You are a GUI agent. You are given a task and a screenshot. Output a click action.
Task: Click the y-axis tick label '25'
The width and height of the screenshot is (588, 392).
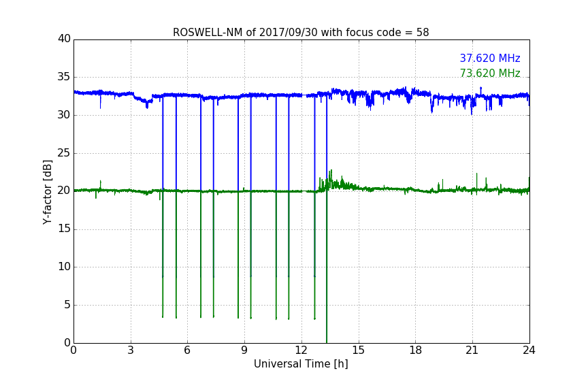[x=64, y=152]
